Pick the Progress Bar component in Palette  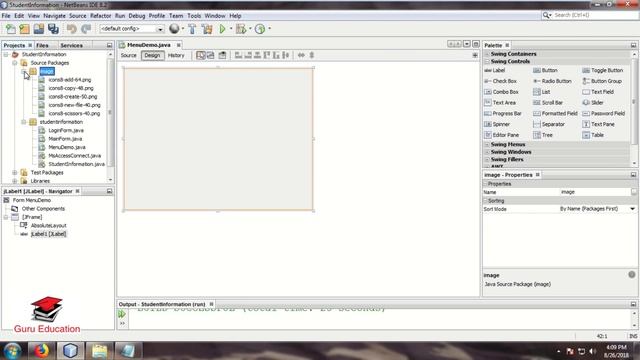tap(503, 113)
